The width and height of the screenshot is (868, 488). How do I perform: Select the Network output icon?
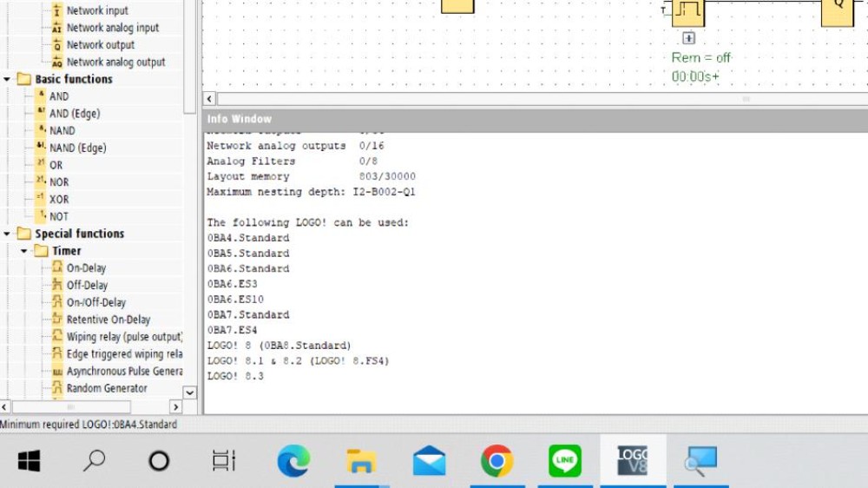(57, 45)
